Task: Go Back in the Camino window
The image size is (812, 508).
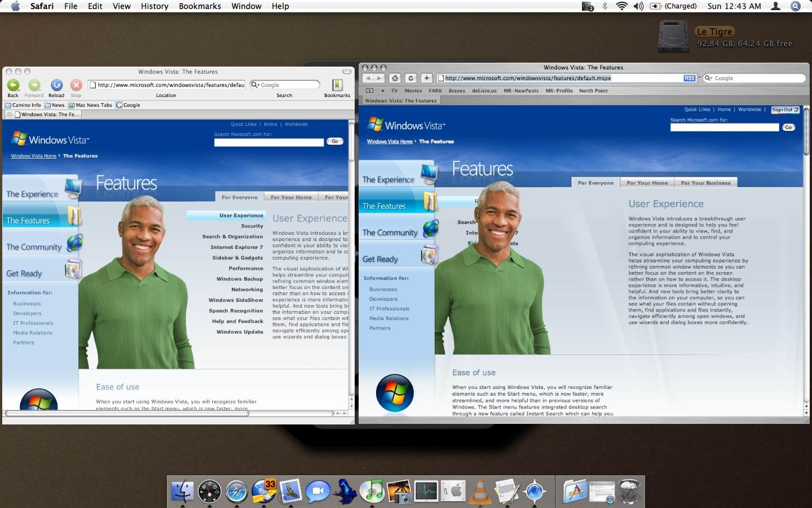Action: [13, 85]
